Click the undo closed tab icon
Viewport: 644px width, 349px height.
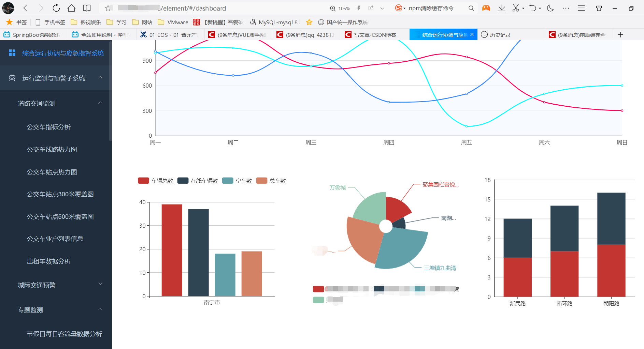(x=533, y=8)
